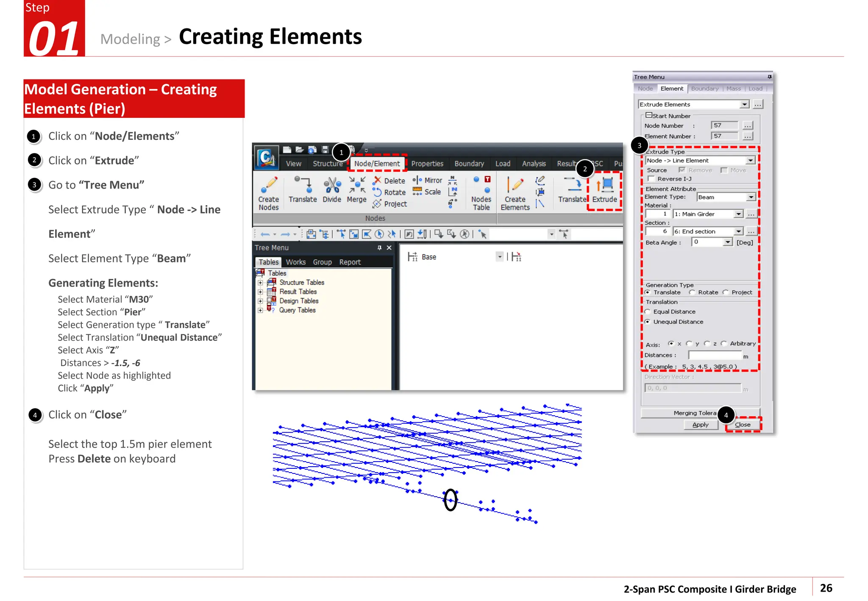Click the Distances input field

pyautogui.click(x=715, y=355)
